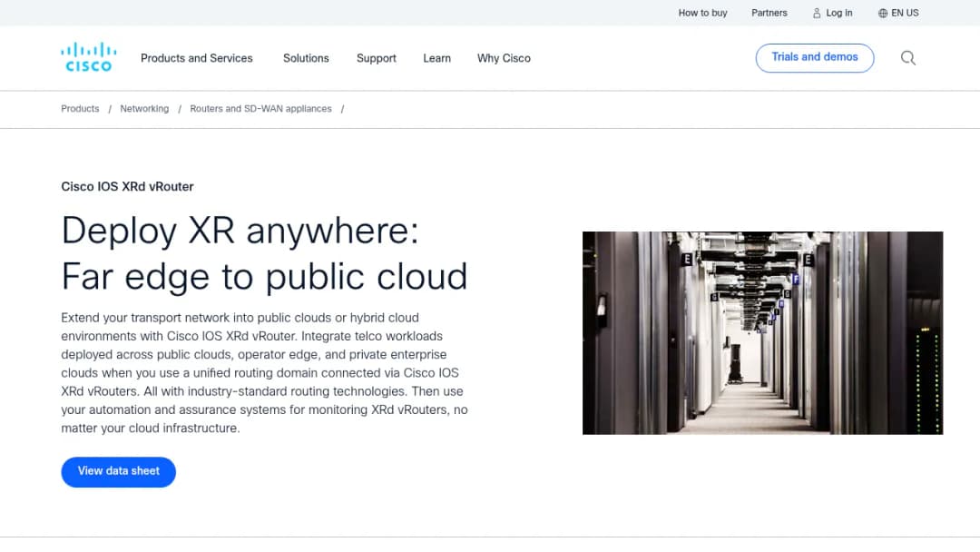Click the Cisco IOS XRd vRouter heading

(x=128, y=186)
